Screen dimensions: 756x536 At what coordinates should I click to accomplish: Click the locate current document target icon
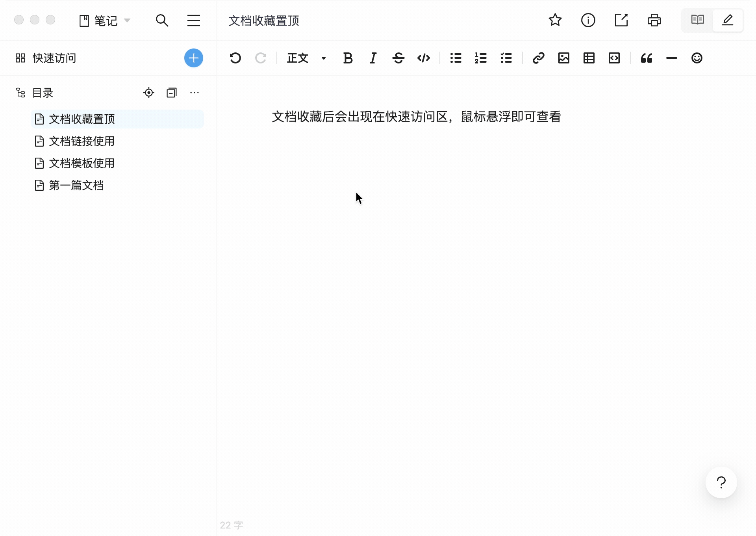coord(149,93)
